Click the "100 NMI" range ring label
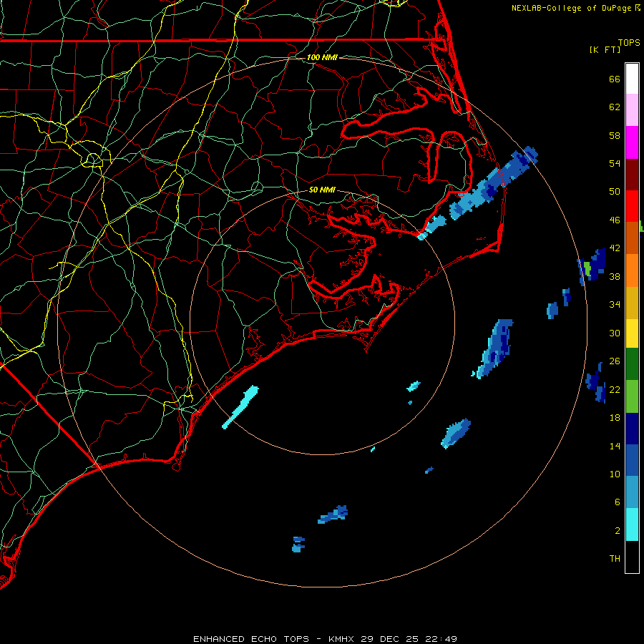 (322, 57)
